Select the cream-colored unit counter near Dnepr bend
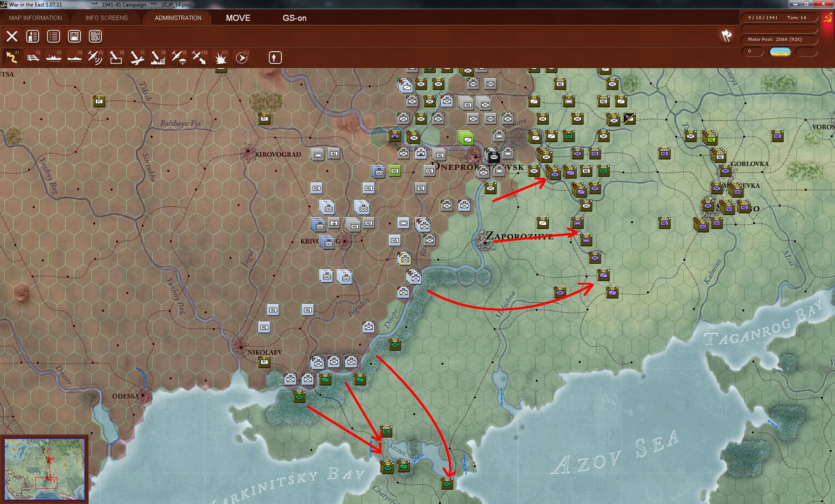Viewport: 835px width, 504px height. 404,259
